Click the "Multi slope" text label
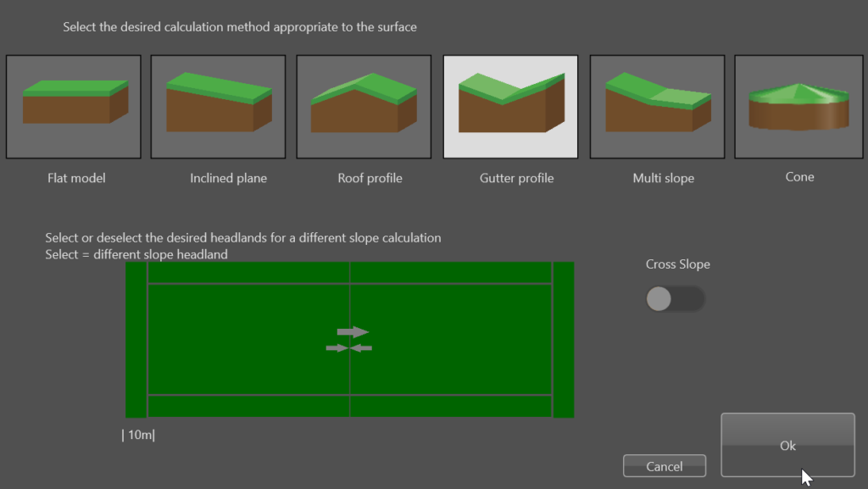This screenshot has width=868, height=489. click(663, 178)
